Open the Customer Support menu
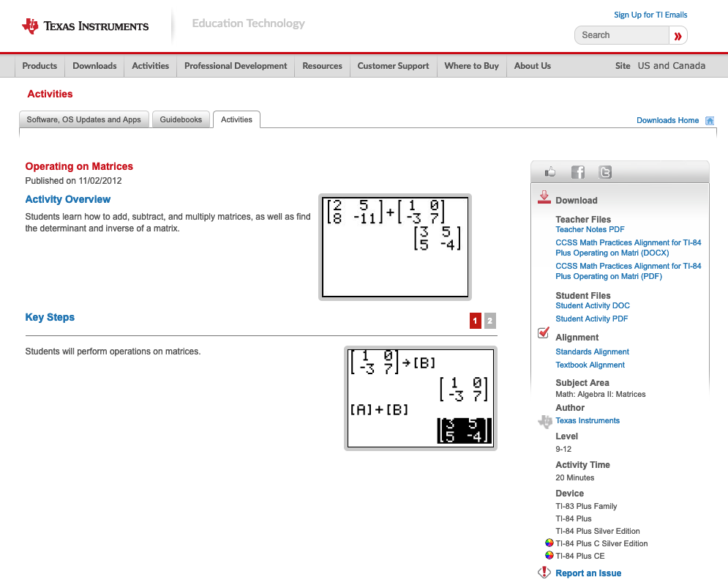 tap(393, 66)
